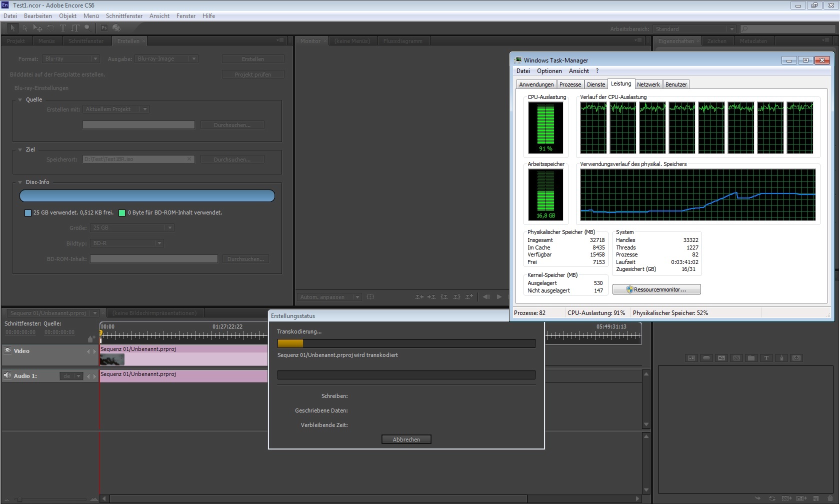
Task: Collapse the Quelle section
Action: point(20,99)
